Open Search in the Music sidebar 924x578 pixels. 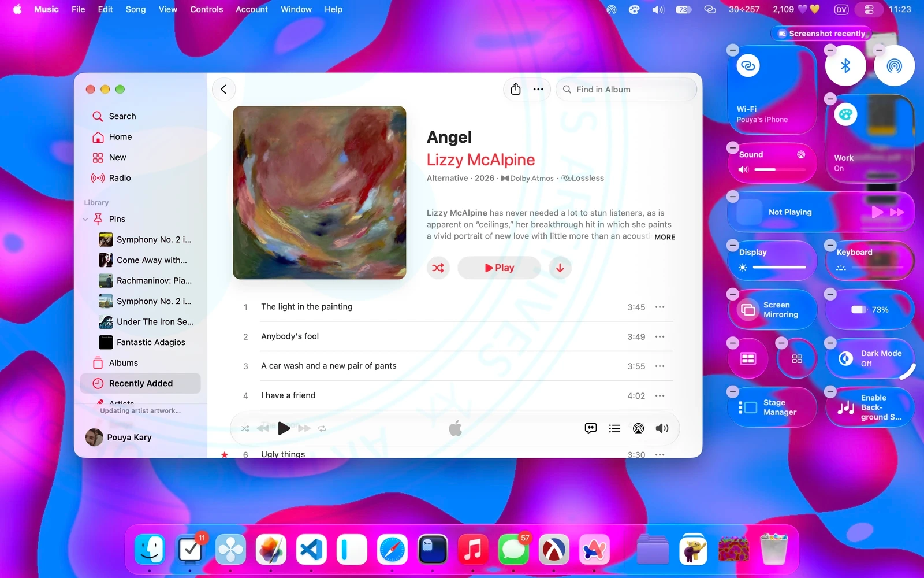140,116
